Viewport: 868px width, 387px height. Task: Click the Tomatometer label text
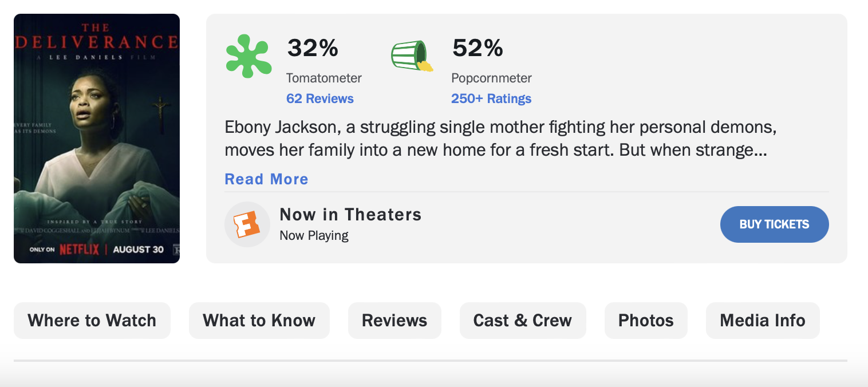324,78
